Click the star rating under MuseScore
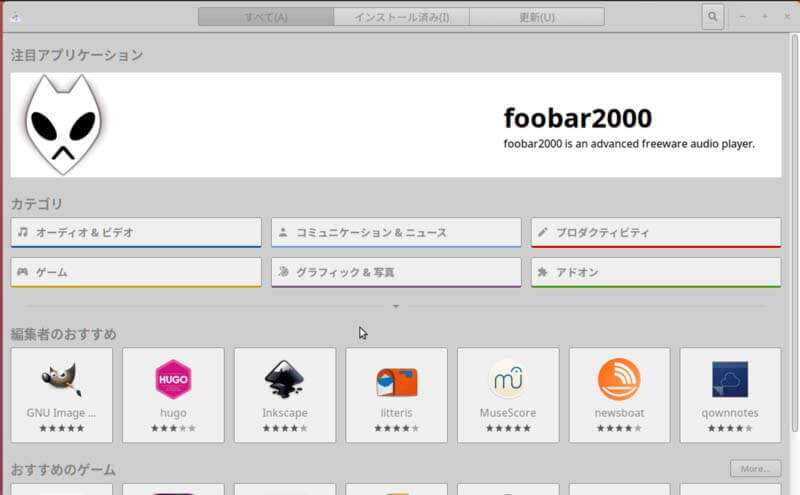 508,428
